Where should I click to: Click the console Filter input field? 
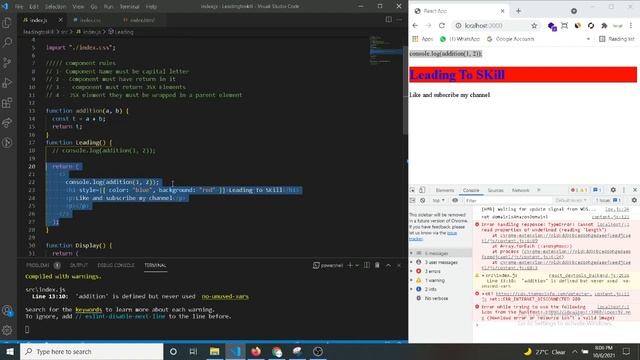tap(508, 200)
